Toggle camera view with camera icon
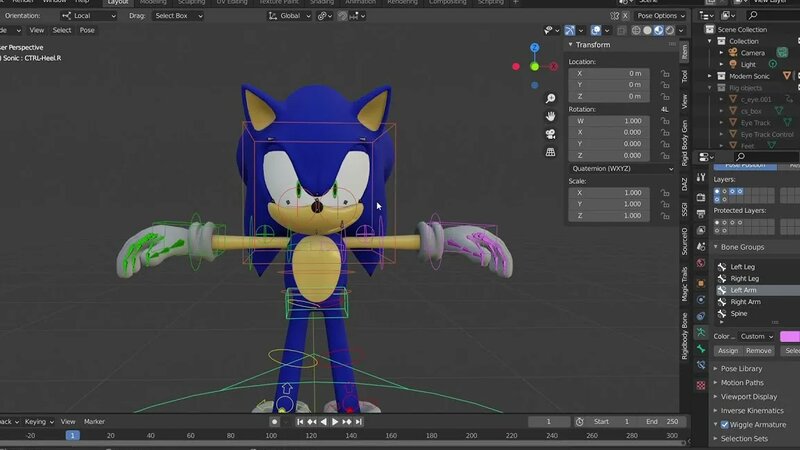Image resolution: width=800 pixels, height=450 pixels. [551, 134]
